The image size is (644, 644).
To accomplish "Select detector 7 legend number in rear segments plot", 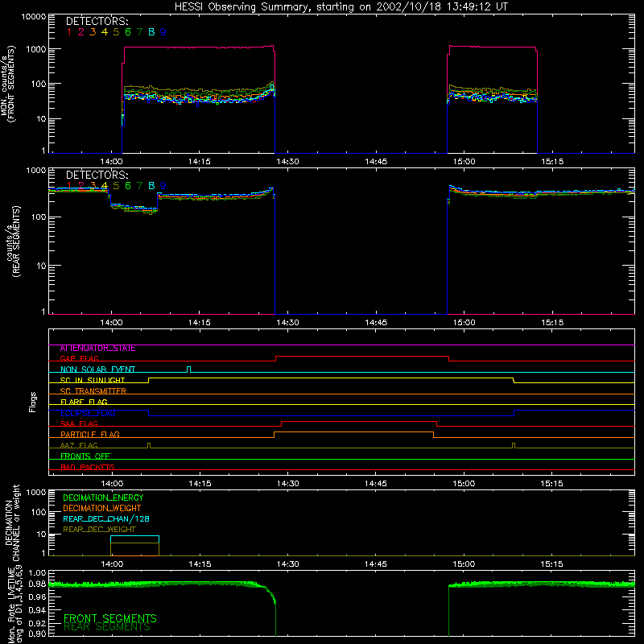I will pos(139,186).
